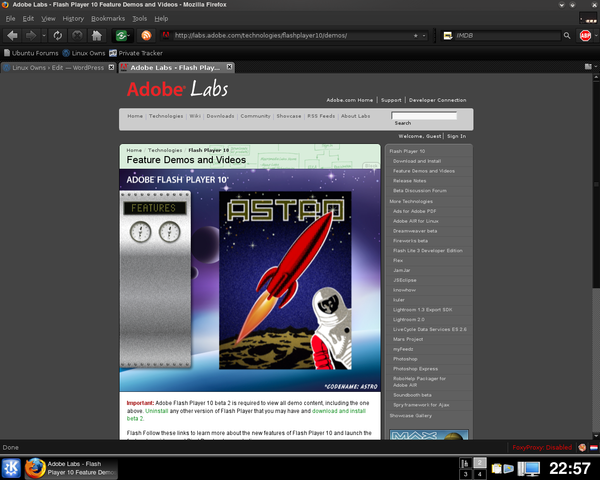Reload the current page
Screen dimensions: 600x480
(58, 36)
